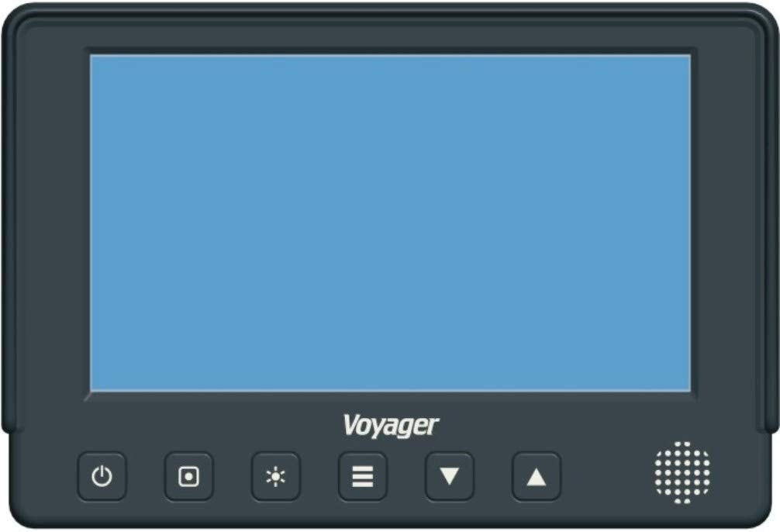Image resolution: width=780 pixels, height=532 pixels.
Task: Click the down triangle arrow button
Action: pos(449,476)
